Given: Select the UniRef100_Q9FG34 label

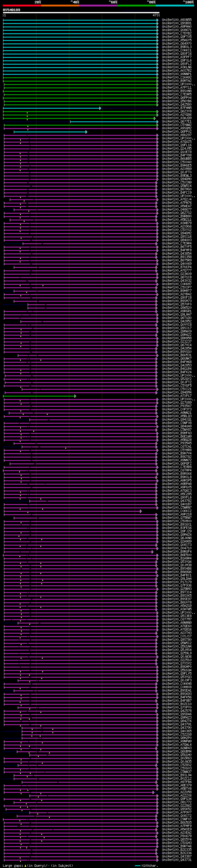Looking at the screenshot, I should pyautogui.click(x=177, y=799).
